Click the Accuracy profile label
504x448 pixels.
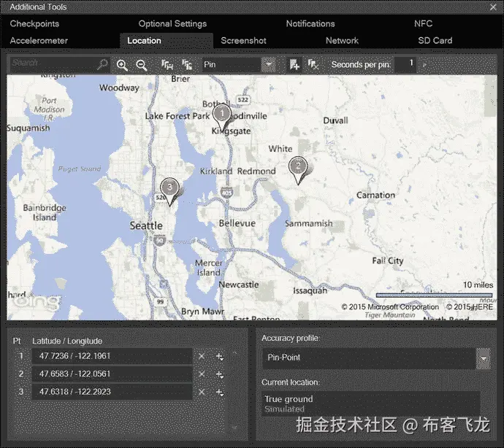291,338
